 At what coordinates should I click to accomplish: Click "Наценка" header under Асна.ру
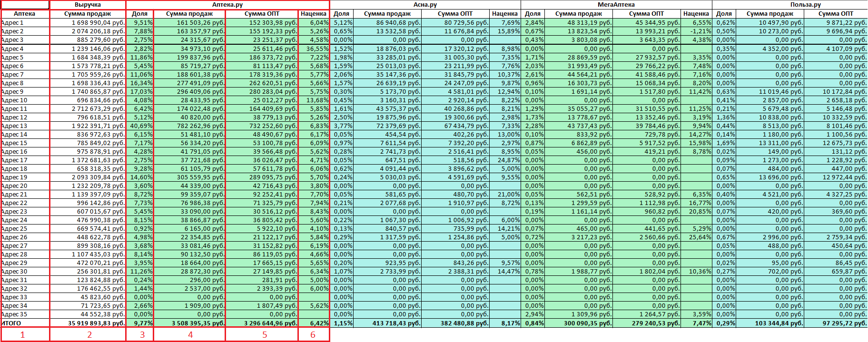pyautogui.click(x=504, y=14)
